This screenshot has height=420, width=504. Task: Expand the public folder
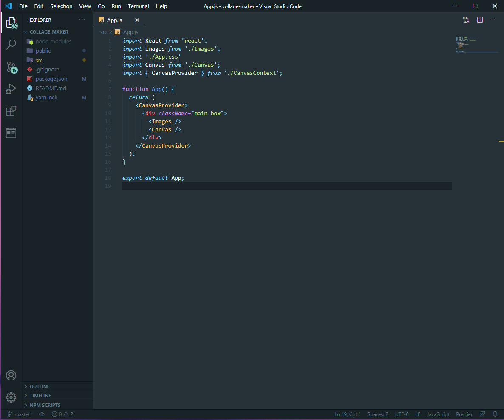43,51
